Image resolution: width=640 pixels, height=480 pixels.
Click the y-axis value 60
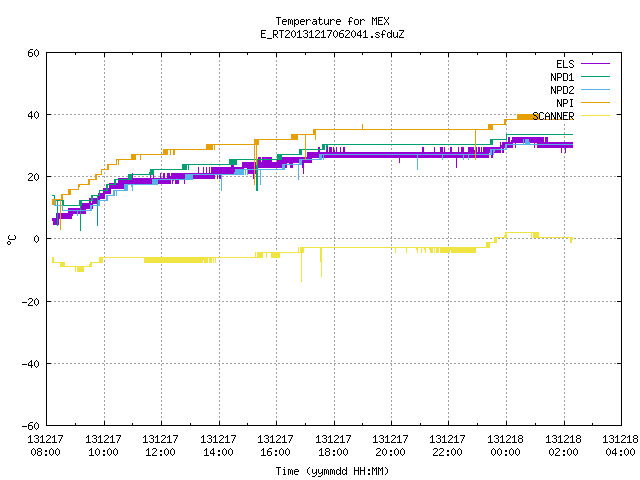click(33, 53)
